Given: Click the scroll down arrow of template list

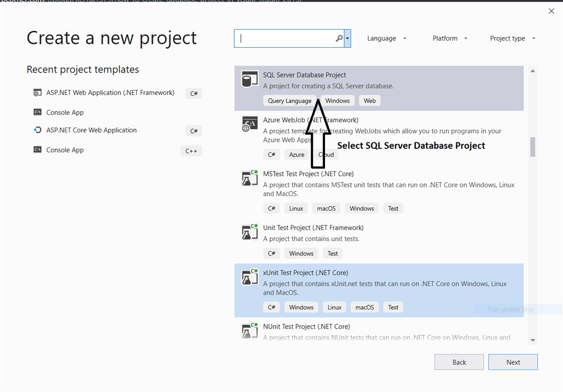Looking at the screenshot, I should click(x=533, y=340).
